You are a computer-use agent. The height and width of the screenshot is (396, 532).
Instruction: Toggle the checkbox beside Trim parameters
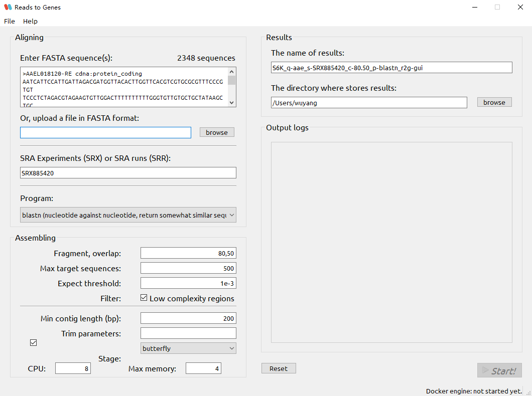click(33, 342)
